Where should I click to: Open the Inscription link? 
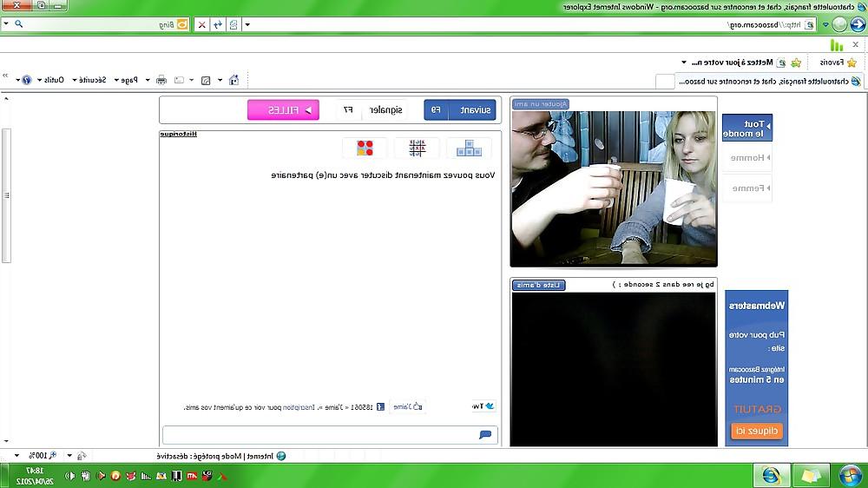[x=299, y=408]
